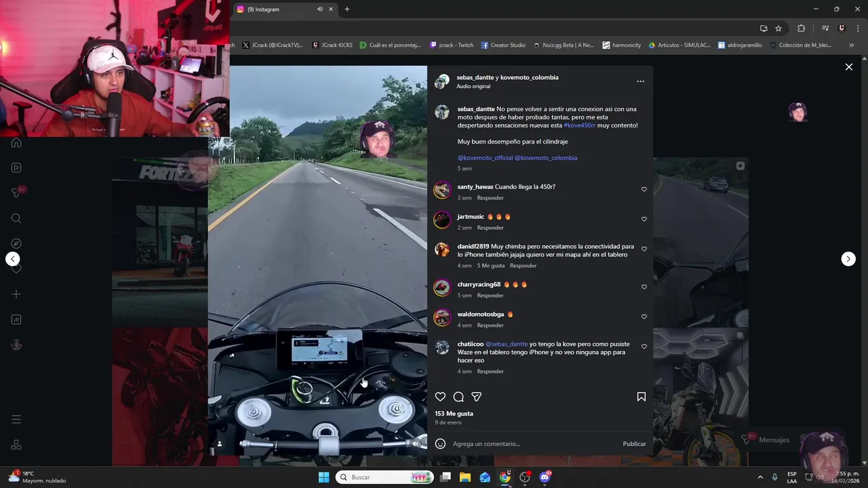Viewport: 868px width, 488px height.
Task: Click the 'Audio original' link
Action: pyautogui.click(x=473, y=87)
